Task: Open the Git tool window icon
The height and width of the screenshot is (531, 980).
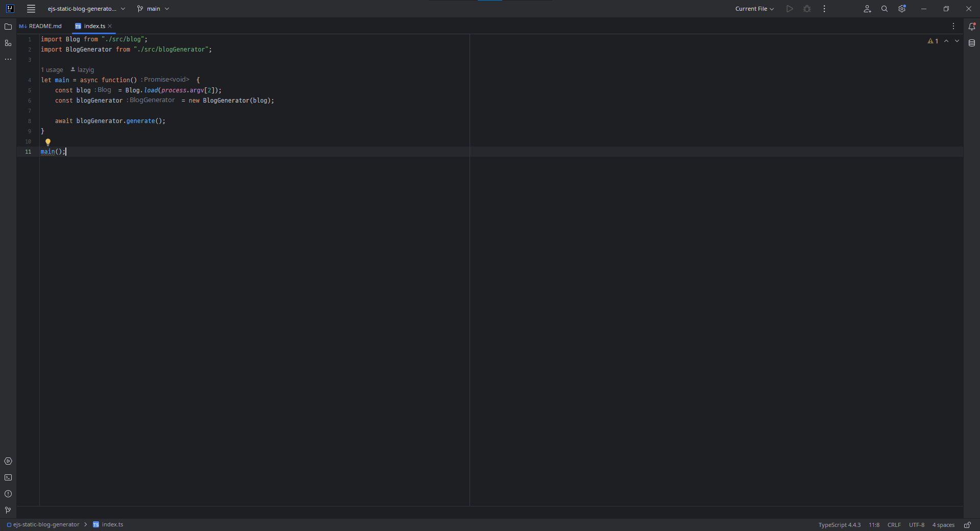Action: [8, 510]
